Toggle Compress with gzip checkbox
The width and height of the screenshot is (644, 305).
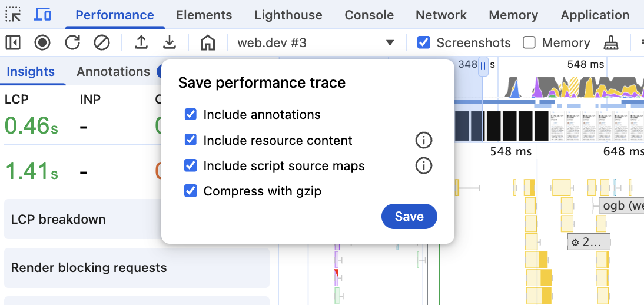pyautogui.click(x=191, y=191)
